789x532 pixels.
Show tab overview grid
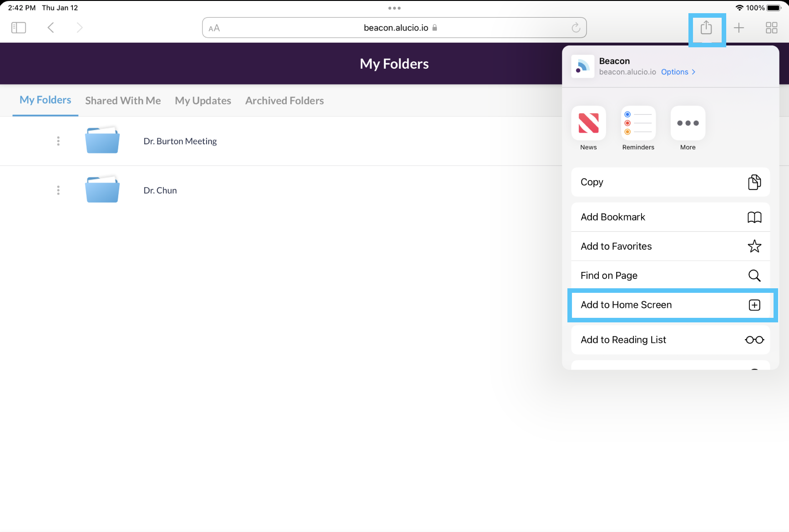coord(771,28)
